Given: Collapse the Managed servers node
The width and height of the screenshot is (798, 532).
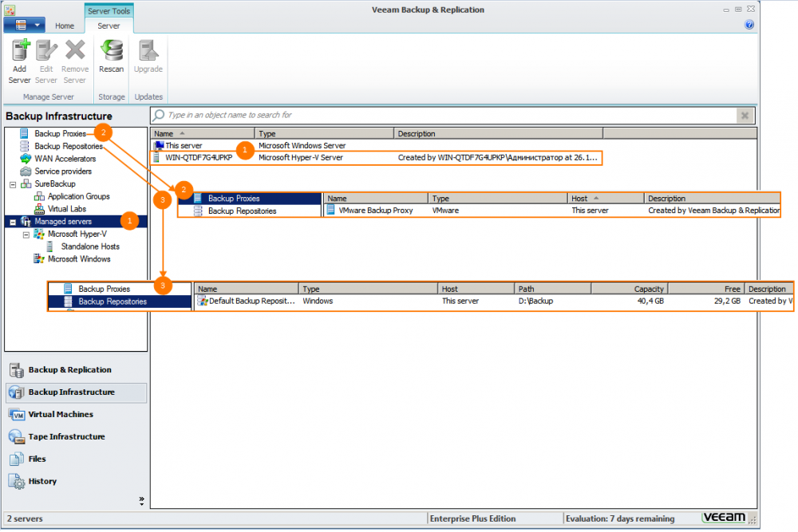Looking at the screenshot, I should 13,223.
